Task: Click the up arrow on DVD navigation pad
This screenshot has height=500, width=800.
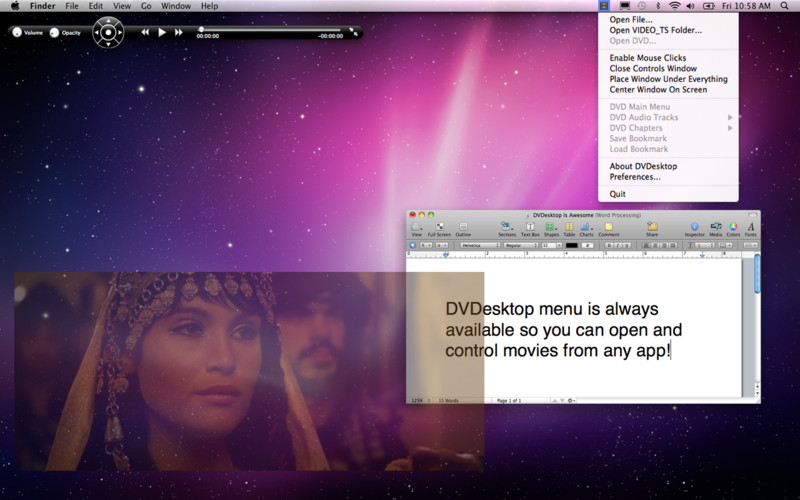Action: (108, 21)
